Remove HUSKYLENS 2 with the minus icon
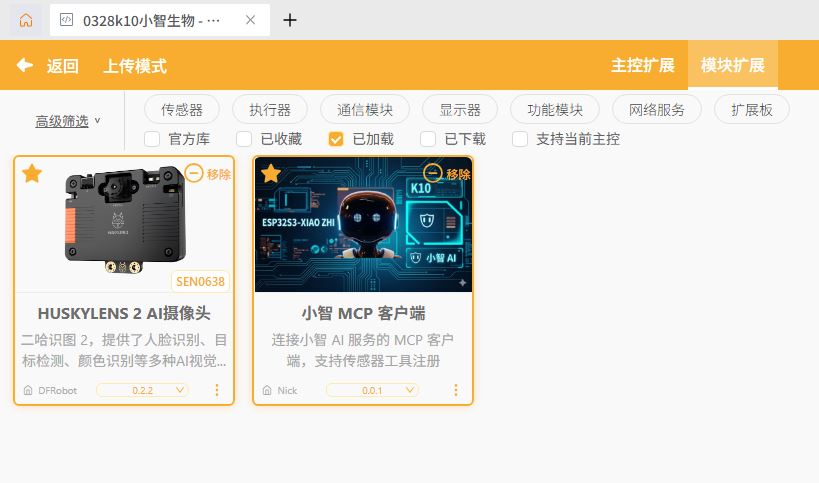 coord(194,173)
